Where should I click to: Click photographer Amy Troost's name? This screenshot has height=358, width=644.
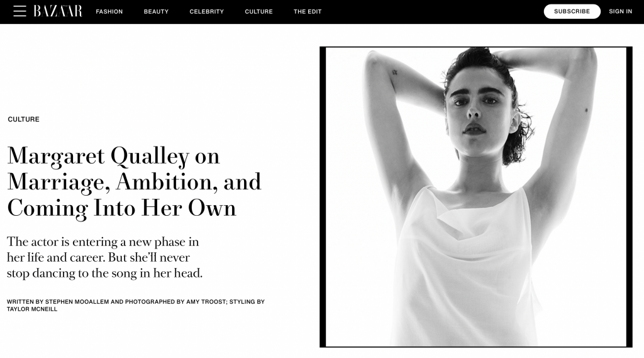tap(206, 302)
